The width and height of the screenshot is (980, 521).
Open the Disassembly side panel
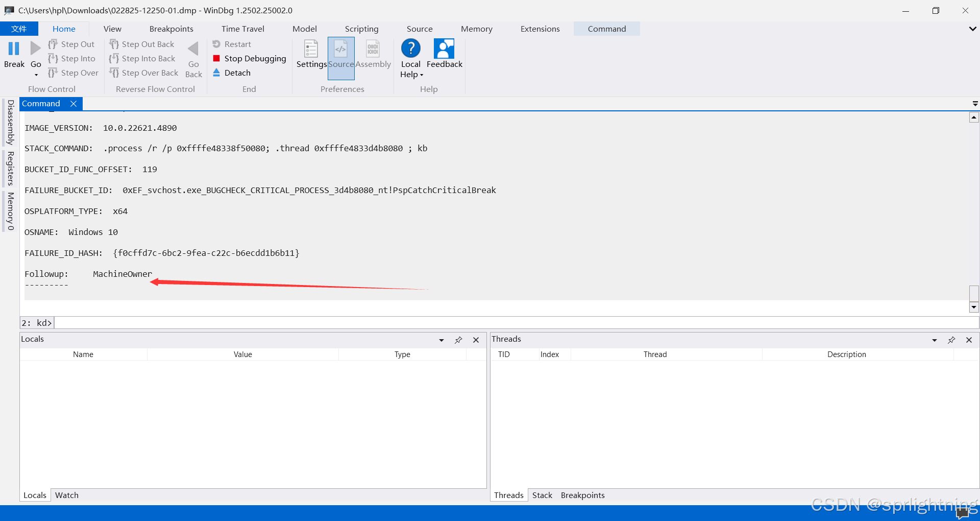(x=10, y=123)
